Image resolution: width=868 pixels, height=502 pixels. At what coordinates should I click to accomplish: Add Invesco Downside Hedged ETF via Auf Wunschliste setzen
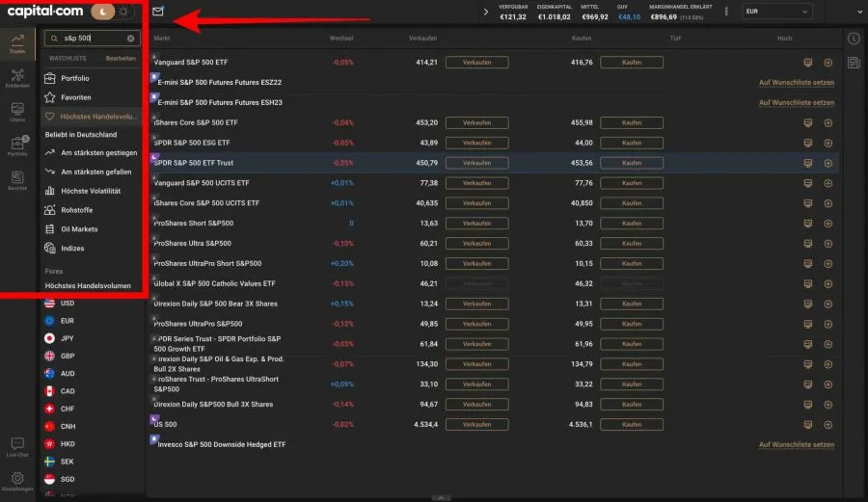[x=796, y=444]
